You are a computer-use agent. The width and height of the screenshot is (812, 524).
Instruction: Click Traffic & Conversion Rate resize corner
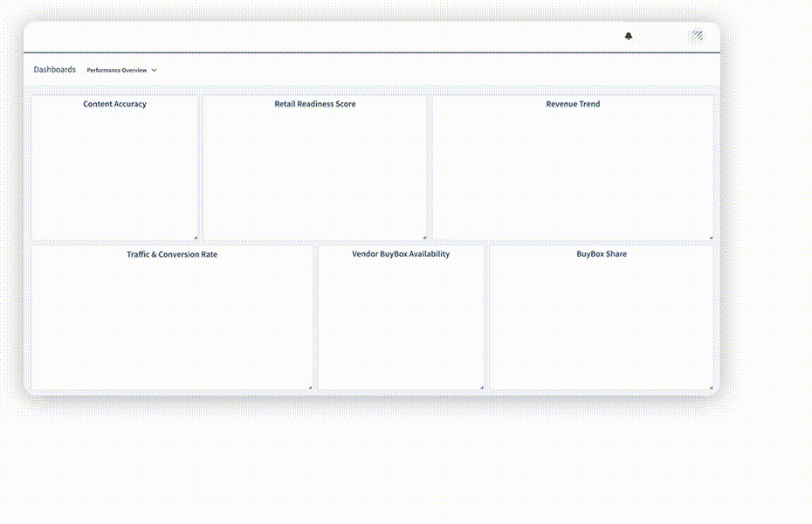[x=309, y=387]
